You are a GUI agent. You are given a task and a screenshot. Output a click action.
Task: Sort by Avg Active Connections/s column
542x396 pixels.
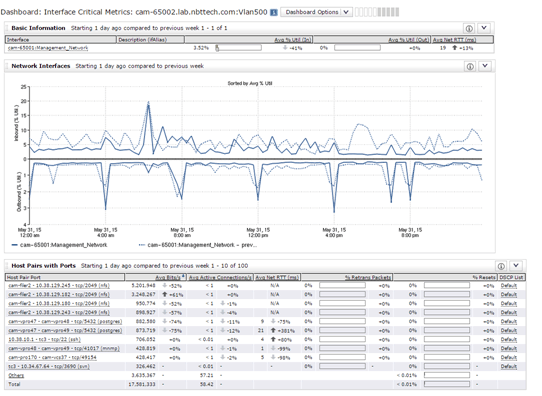[220, 277]
